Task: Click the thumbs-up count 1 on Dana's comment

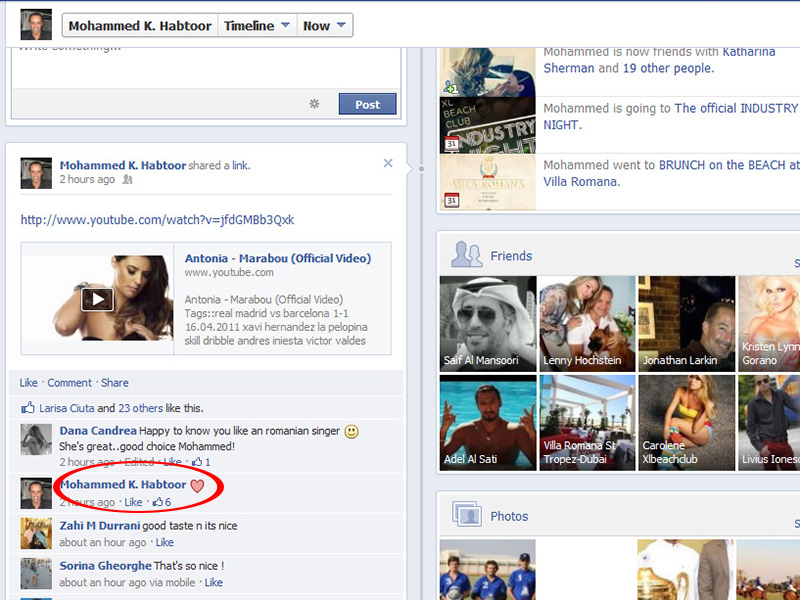Action: pyautogui.click(x=200, y=462)
